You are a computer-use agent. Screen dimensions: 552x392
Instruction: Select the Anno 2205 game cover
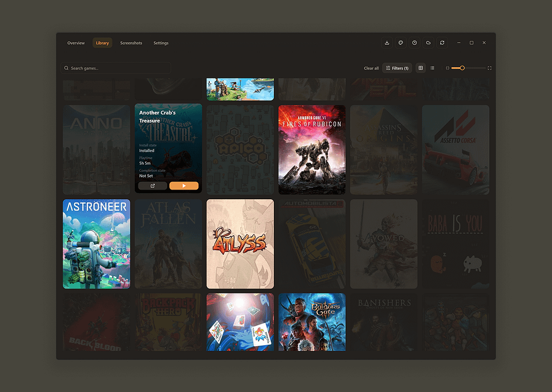96,150
